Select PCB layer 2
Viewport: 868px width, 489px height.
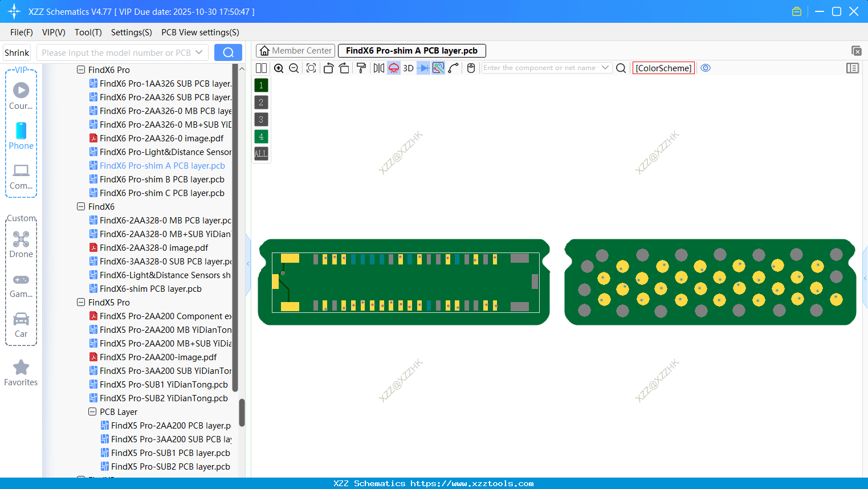260,102
